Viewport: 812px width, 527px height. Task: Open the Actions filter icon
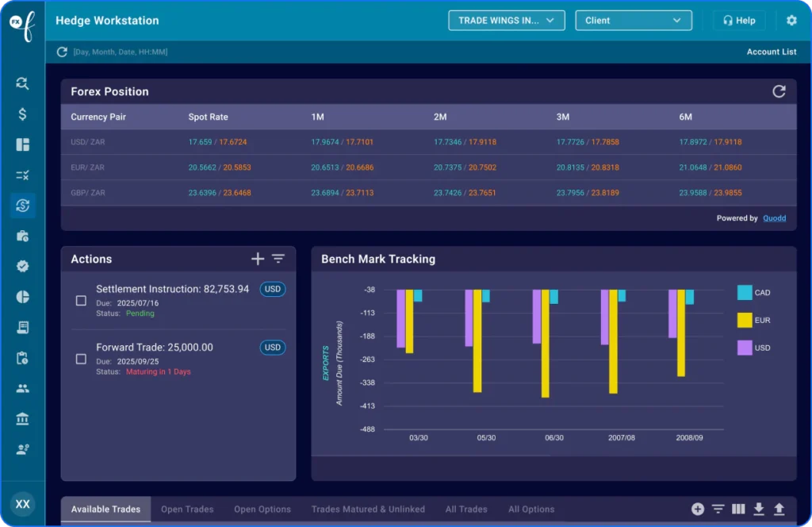[x=278, y=259]
